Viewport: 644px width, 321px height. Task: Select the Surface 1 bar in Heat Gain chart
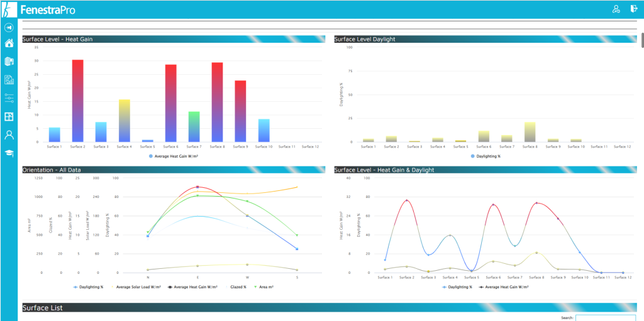coord(55,134)
